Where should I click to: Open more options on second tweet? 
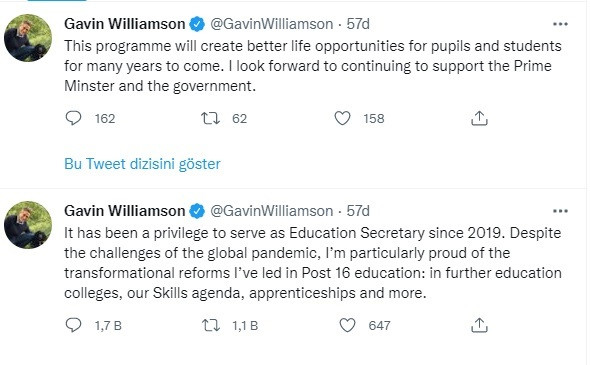pos(560,211)
